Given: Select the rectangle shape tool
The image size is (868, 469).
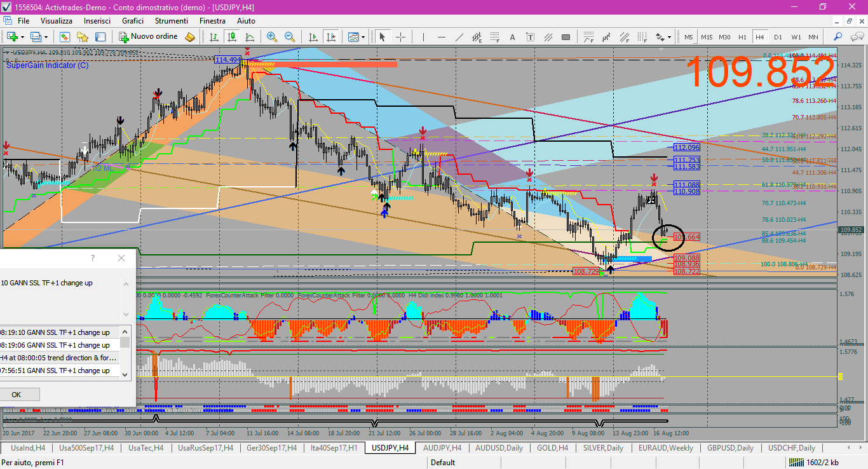Looking at the screenshot, I should [x=566, y=37].
